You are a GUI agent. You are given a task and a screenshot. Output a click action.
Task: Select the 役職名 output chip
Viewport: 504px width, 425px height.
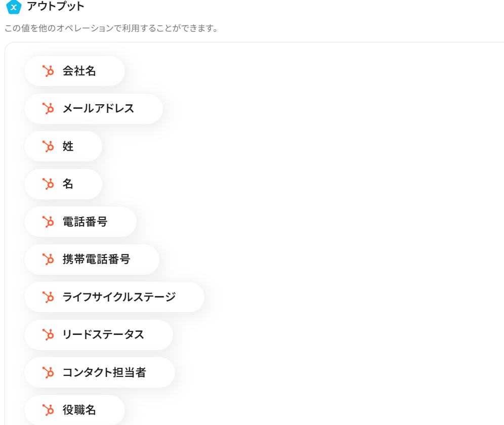pyautogui.click(x=79, y=410)
